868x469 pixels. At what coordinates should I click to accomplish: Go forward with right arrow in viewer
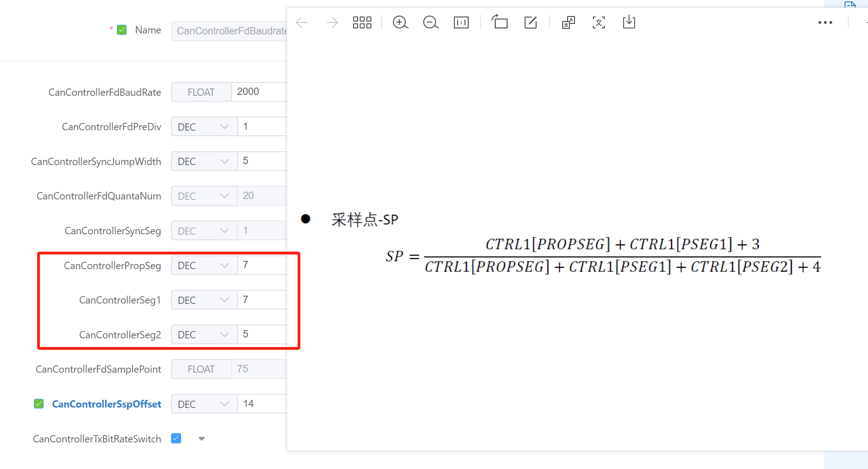point(332,22)
